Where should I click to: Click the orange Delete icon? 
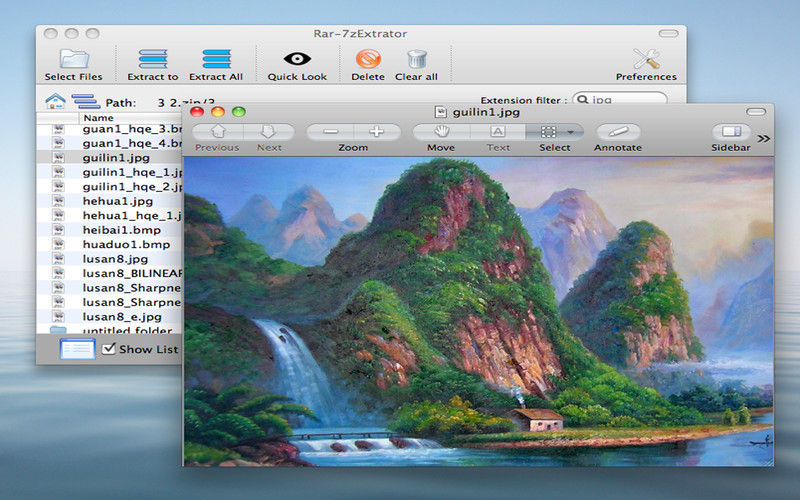click(x=368, y=59)
